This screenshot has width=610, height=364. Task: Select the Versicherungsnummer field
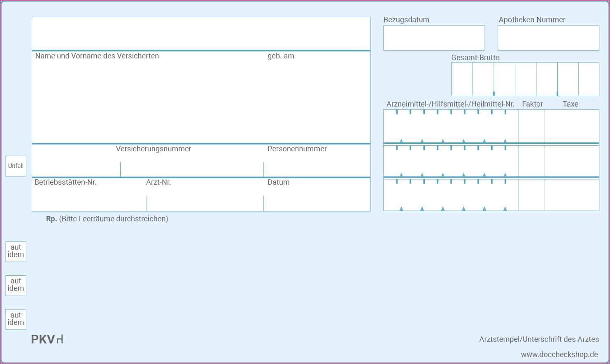tap(191, 168)
